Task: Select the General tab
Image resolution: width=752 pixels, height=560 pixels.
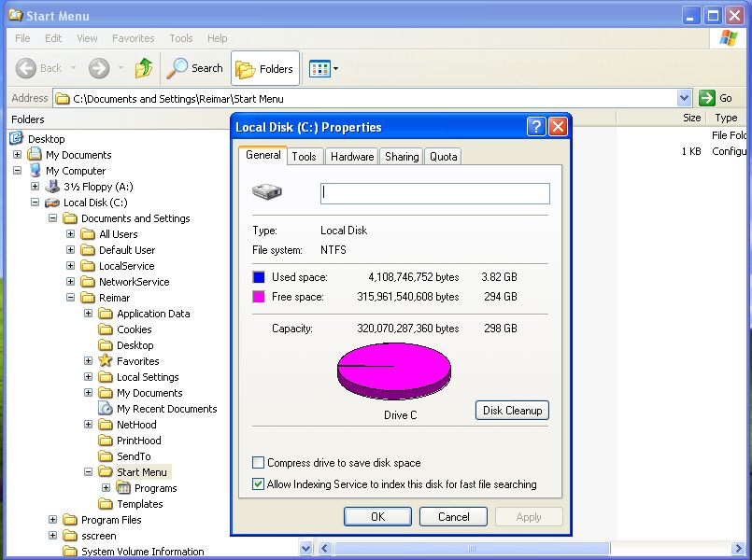Action: click(x=262, y=155)
